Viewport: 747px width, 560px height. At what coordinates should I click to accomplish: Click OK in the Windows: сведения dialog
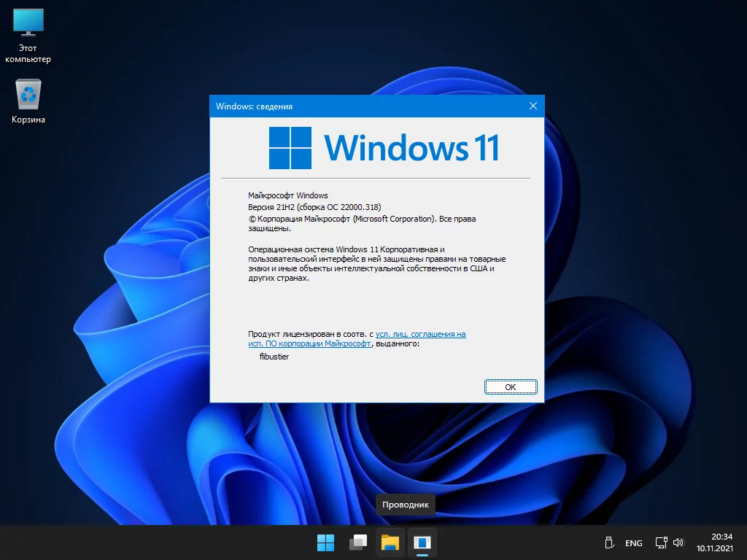tap(511, 386)
